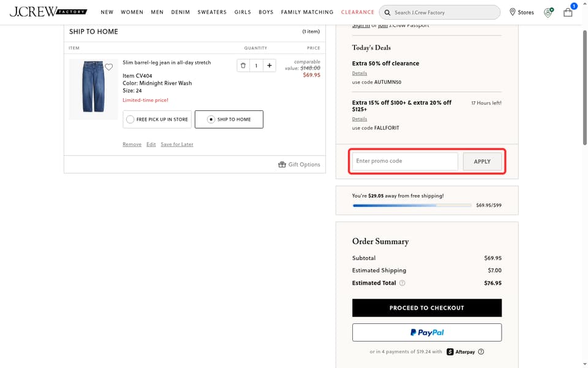Click the APPLY promo button
588x368 pixels.
[482, 161]
